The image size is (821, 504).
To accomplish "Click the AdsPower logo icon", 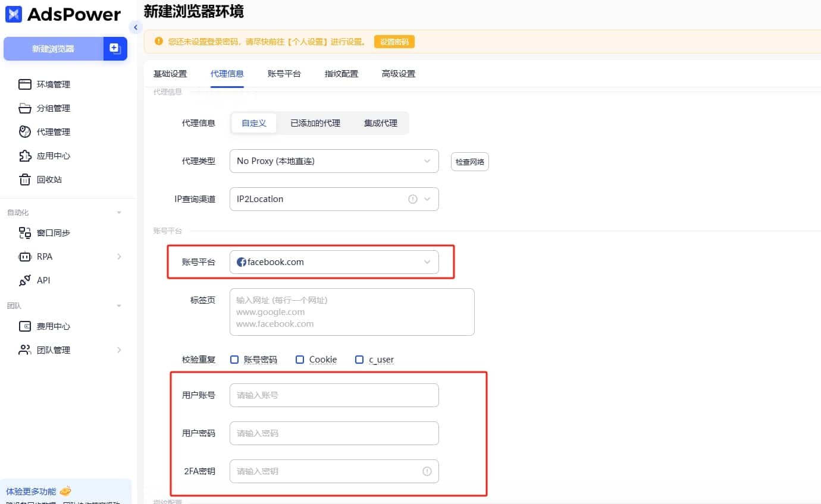I will (x=13, y=14).
